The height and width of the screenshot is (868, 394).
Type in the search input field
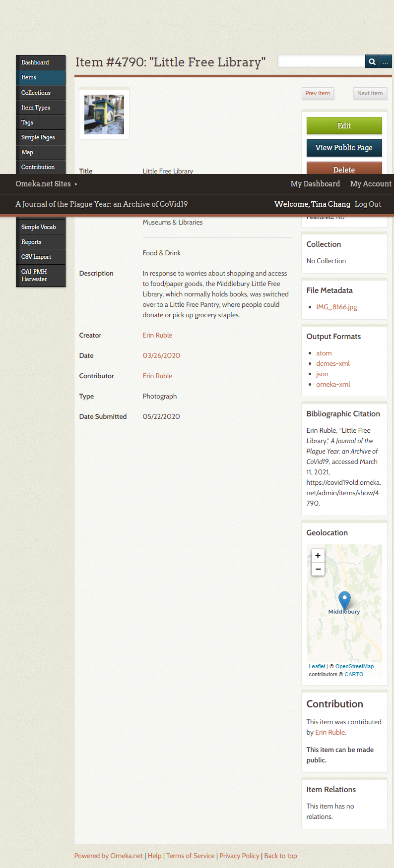pyautogui.click(x=321, y=62)
